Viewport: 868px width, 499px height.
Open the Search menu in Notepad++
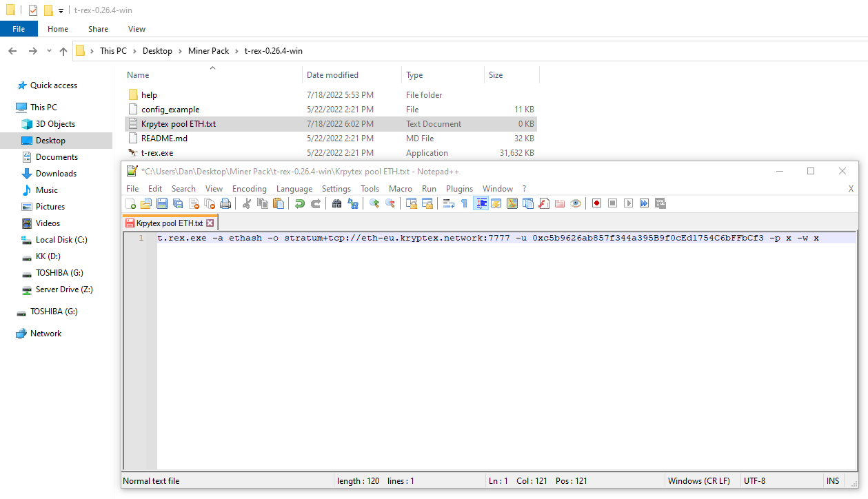[183, 188]
